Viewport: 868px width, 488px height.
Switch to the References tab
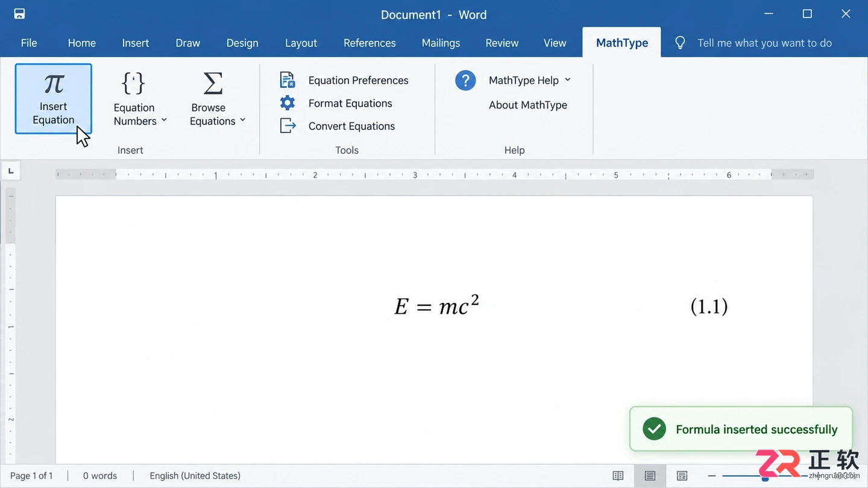[370, 43]
